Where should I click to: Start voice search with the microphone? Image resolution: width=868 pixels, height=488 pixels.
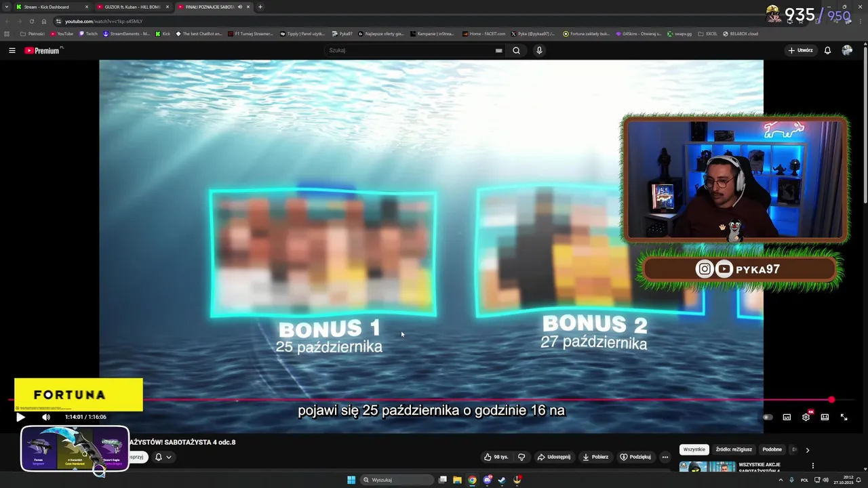(539, 50)
